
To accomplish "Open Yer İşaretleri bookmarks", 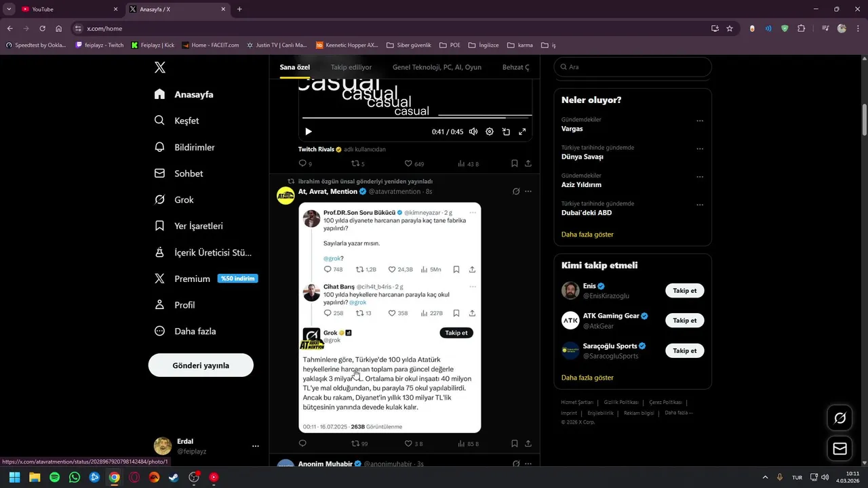I will 189,226.
